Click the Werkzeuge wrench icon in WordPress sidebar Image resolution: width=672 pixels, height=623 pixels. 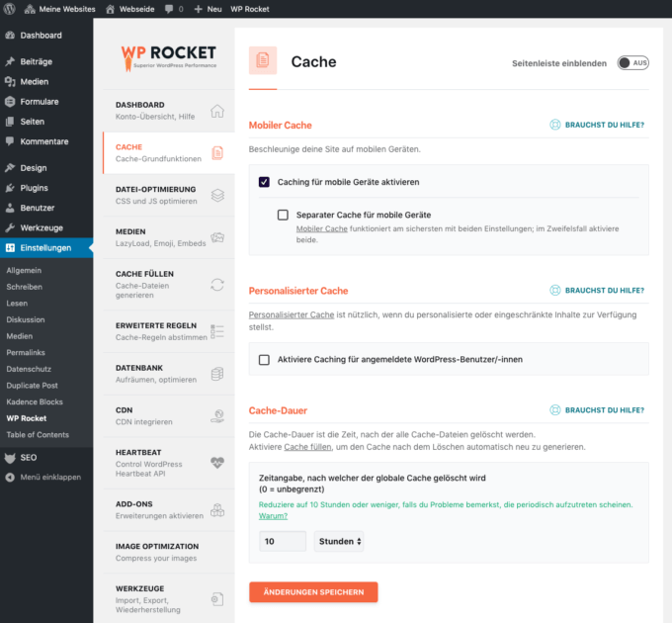[10, 227]
